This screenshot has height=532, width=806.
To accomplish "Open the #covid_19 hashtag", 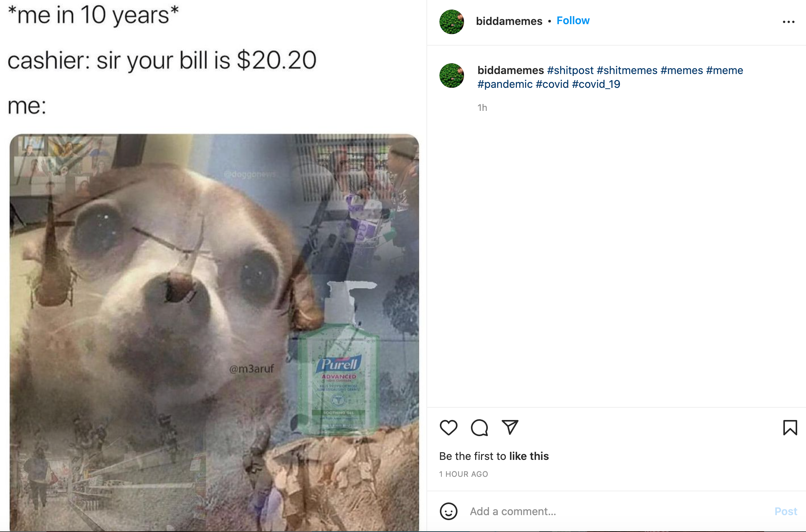I will click(596, 84).
